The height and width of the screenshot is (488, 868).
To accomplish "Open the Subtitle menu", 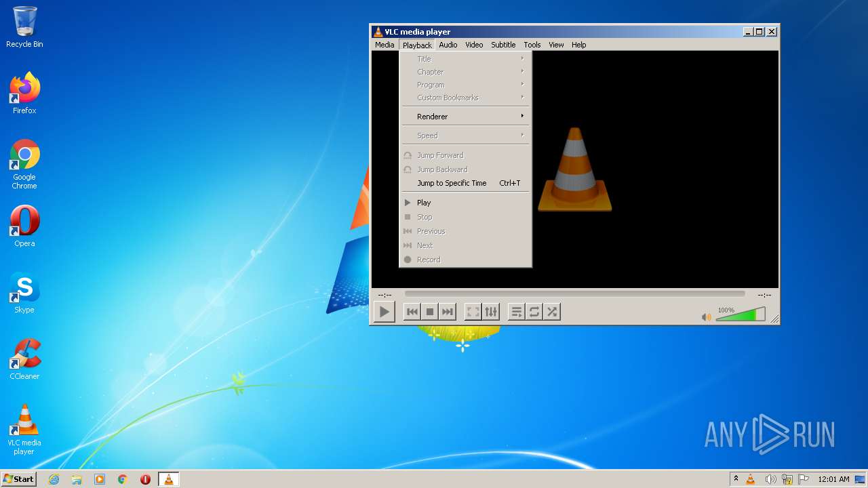I will click(503, 45).
